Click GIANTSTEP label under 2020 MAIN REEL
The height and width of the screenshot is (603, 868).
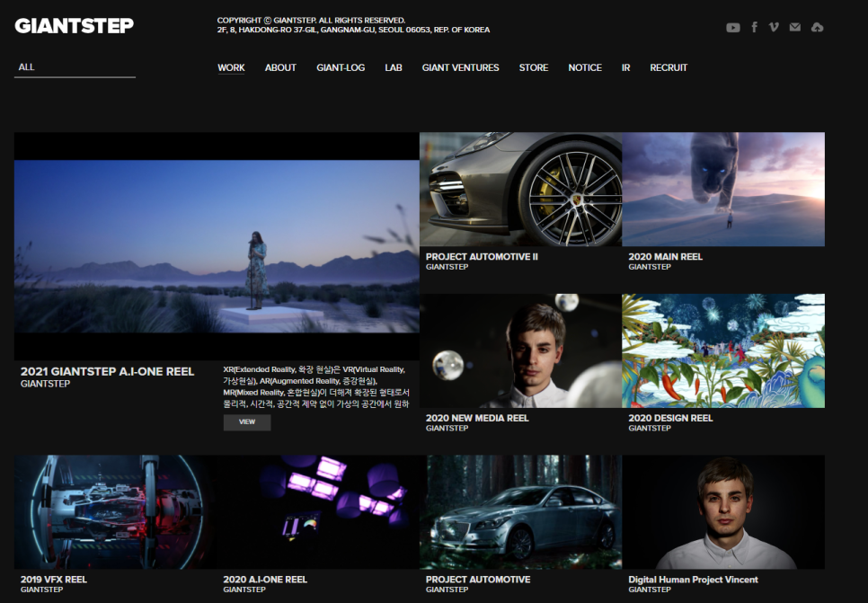point(650,267)
